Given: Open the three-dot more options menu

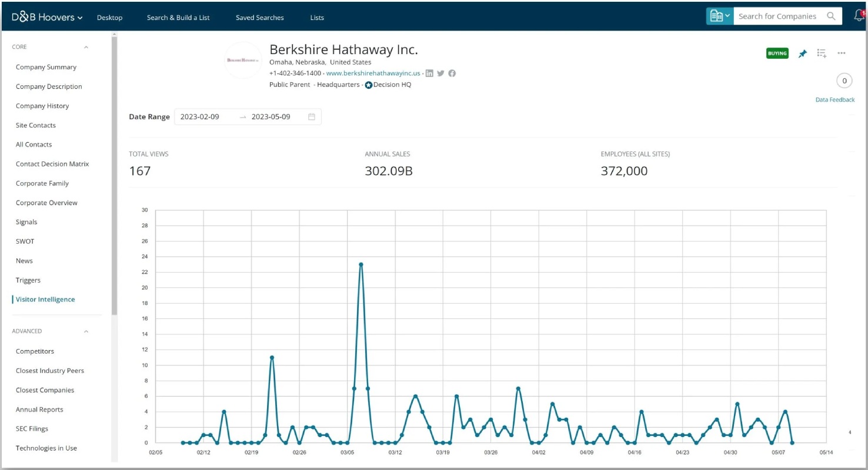Looking at the screenshot, I should tap(842, 53).
